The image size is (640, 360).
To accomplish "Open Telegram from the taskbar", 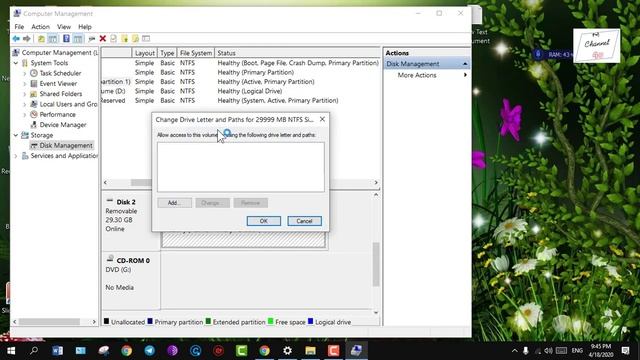I will click(149, 350).
